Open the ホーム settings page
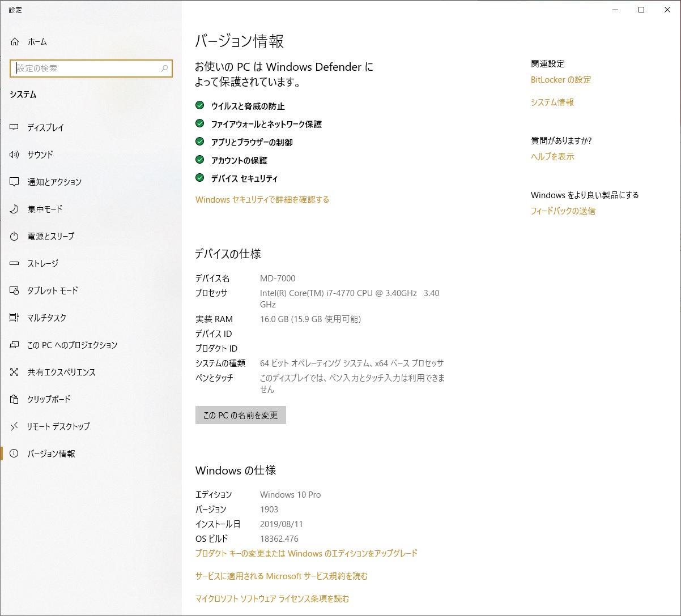Viewport: 681px width, 616px height. point(91,42)
